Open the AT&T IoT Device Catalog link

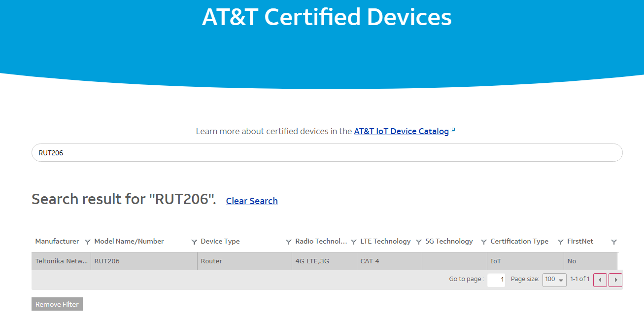tap(401, 131)
